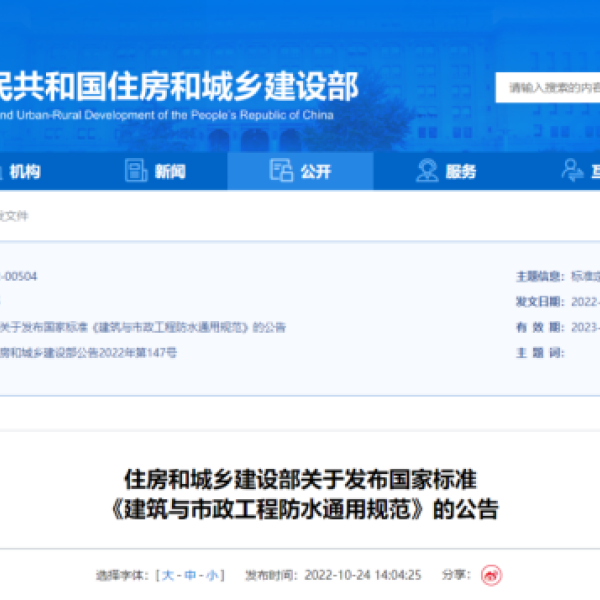Click the news icon beside 新闻

[x=136, y=170]
